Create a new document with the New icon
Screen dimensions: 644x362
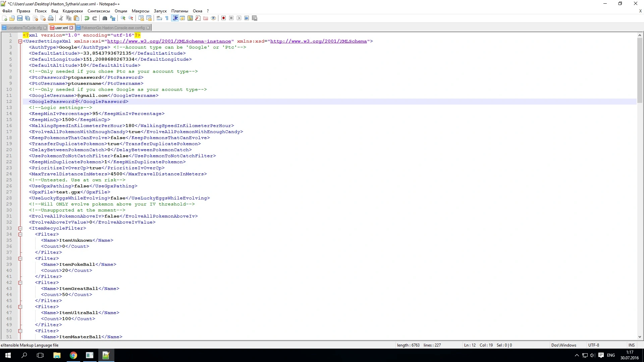click(x=5, y=18)
